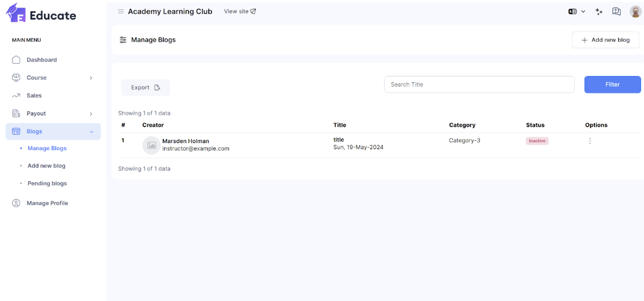Open Dashboard from the sidebar

[x=41, y=60]
